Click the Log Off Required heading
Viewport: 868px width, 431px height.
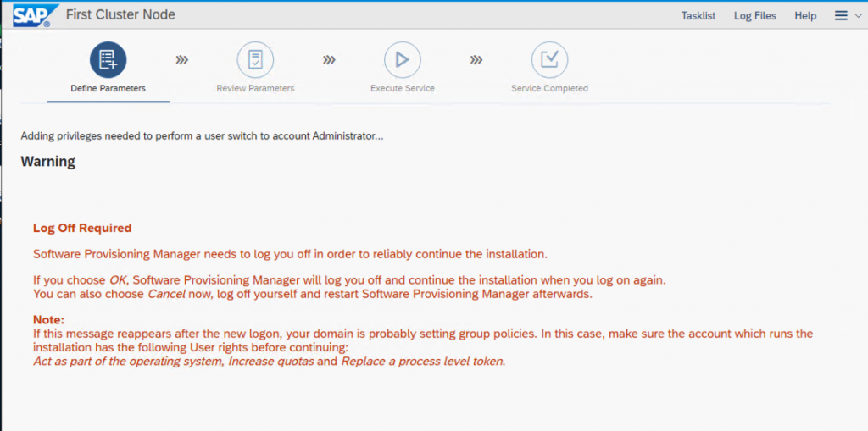(82, 228)
